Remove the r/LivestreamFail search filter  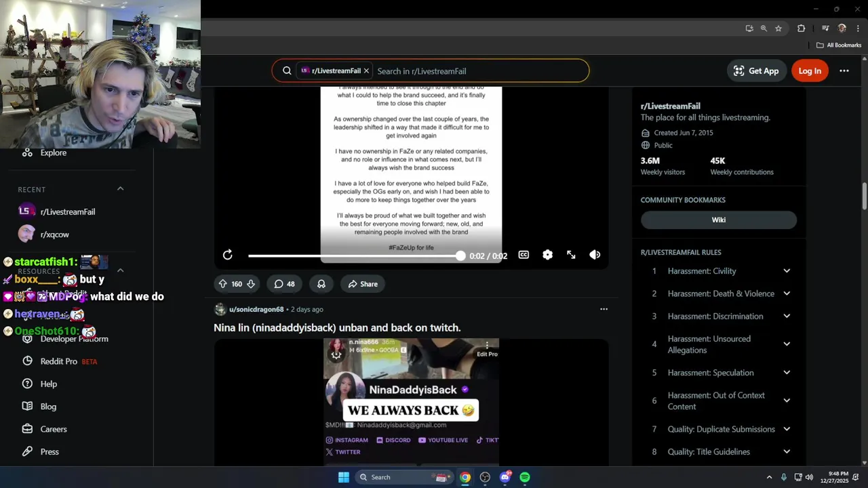[366, 70]
